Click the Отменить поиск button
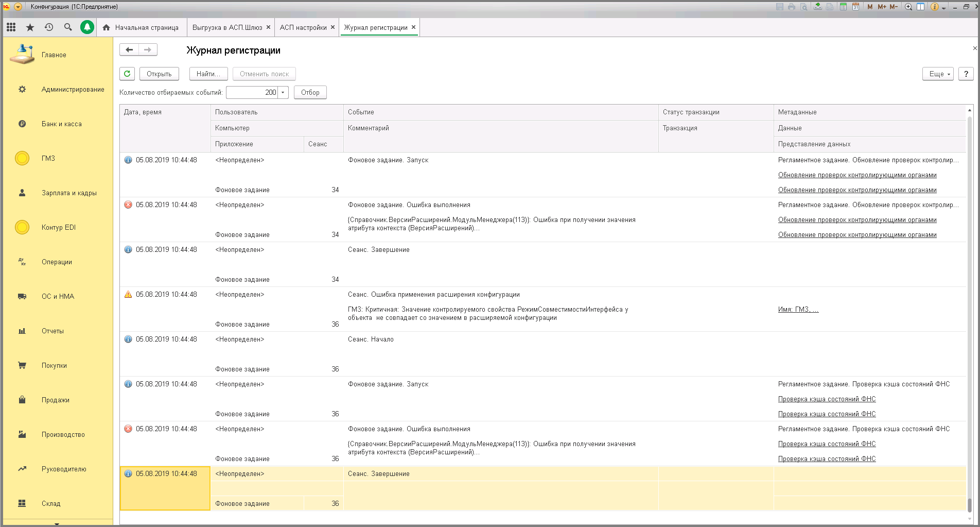Viewport: 980px width, 527px height. coord(264,74)
